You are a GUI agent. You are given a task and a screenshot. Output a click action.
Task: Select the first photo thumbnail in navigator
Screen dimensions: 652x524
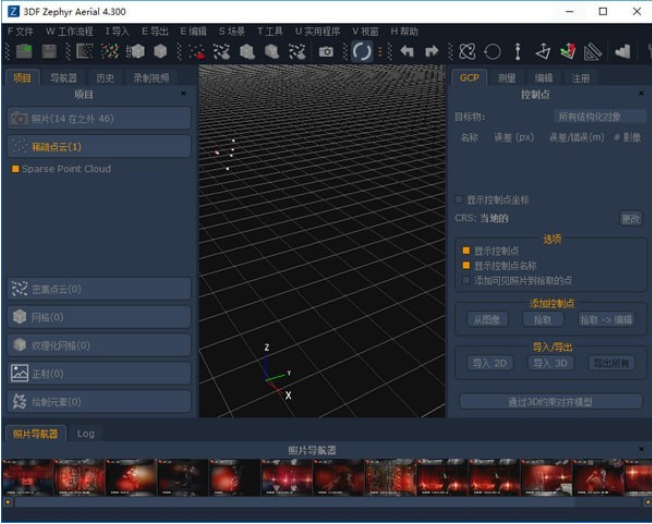(x=27, y=477)
